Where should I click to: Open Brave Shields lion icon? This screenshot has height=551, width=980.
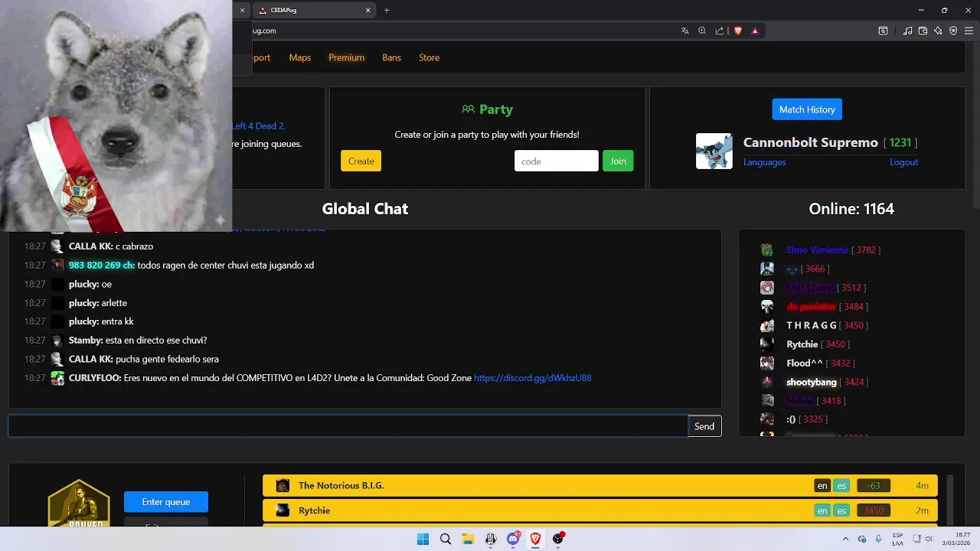click(x=738, y=31)
